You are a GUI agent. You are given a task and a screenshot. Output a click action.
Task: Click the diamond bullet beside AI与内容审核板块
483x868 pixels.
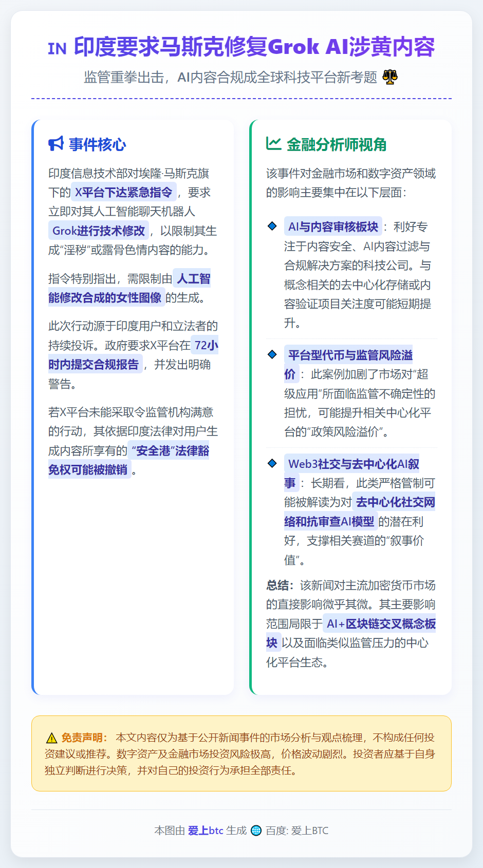click(272, 226)
